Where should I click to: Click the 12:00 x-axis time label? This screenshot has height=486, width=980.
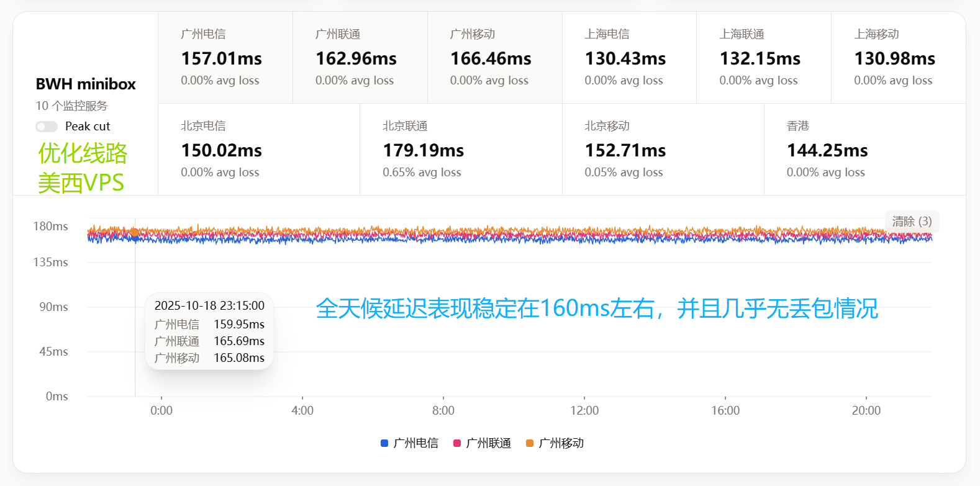(x=584, y=410)
